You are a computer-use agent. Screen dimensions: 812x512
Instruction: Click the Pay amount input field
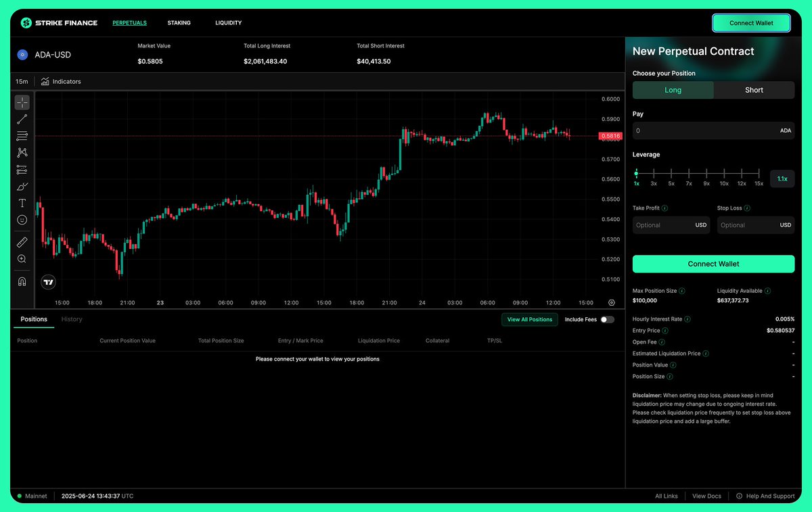point(713,131)
